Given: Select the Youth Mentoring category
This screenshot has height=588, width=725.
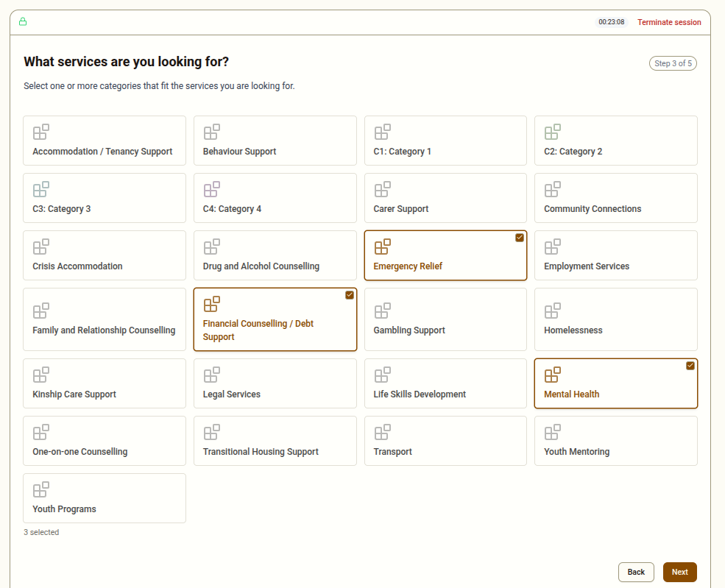Looking at the screenshot, I should 615,441.
